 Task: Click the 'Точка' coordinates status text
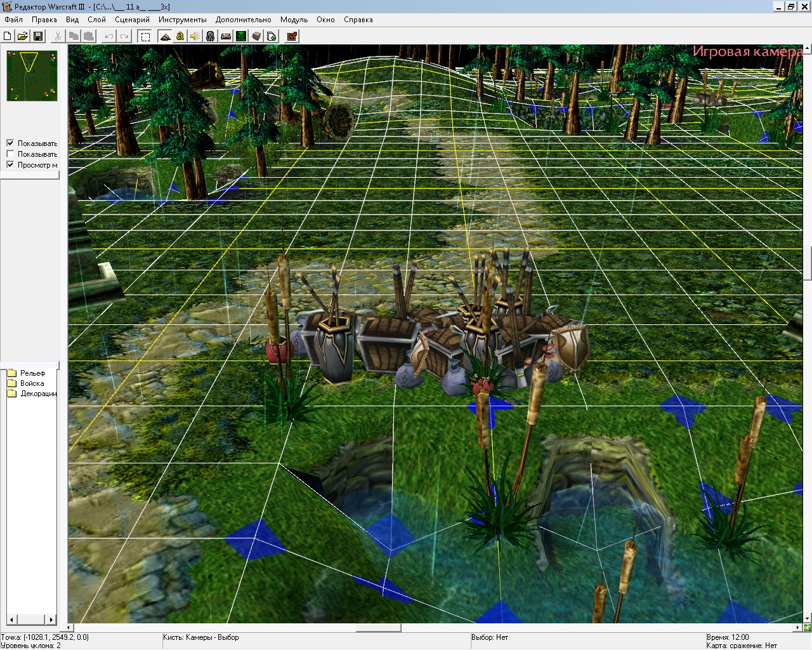tap(45, 637)
